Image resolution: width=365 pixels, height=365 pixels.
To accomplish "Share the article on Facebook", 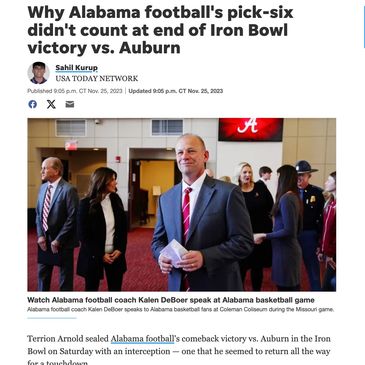I will click(33, 104).
